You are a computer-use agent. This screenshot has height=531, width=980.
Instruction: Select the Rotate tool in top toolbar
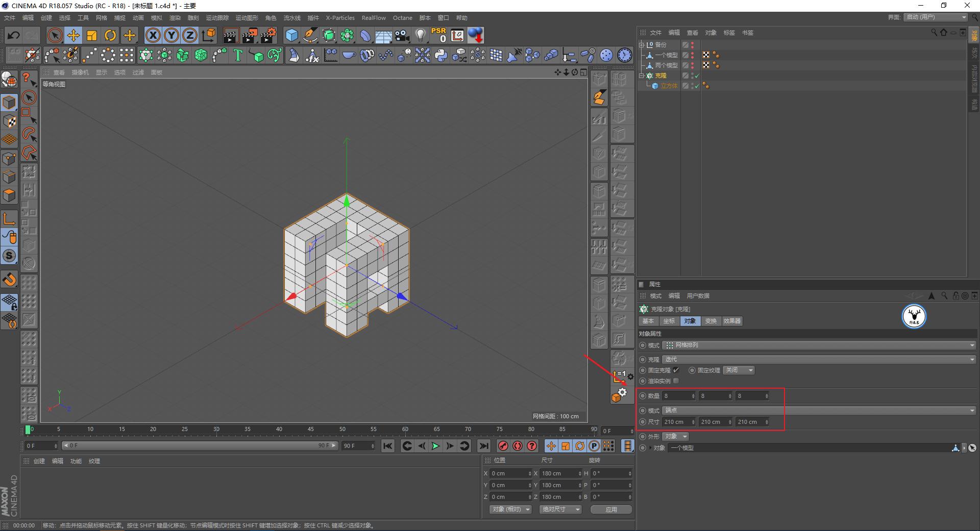(x=110, y=35)
